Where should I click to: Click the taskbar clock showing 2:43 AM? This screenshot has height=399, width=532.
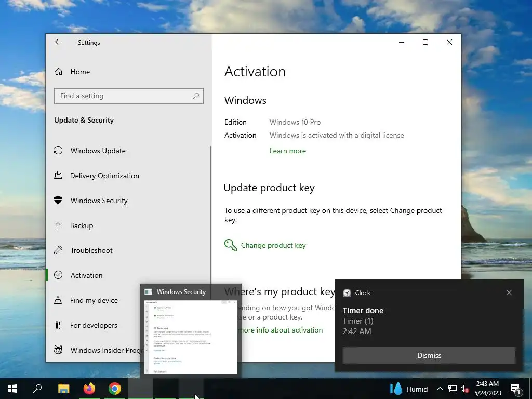click(487, 389)
